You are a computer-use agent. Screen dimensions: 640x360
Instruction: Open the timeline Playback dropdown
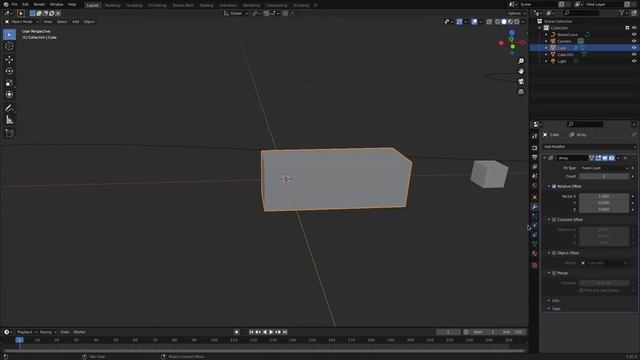[x=27, y=332]
